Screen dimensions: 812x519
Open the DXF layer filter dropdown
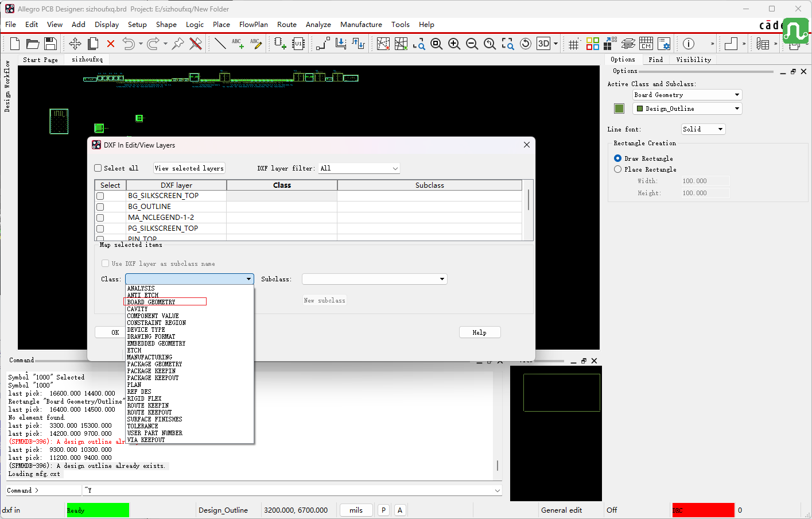click(359, 168)
